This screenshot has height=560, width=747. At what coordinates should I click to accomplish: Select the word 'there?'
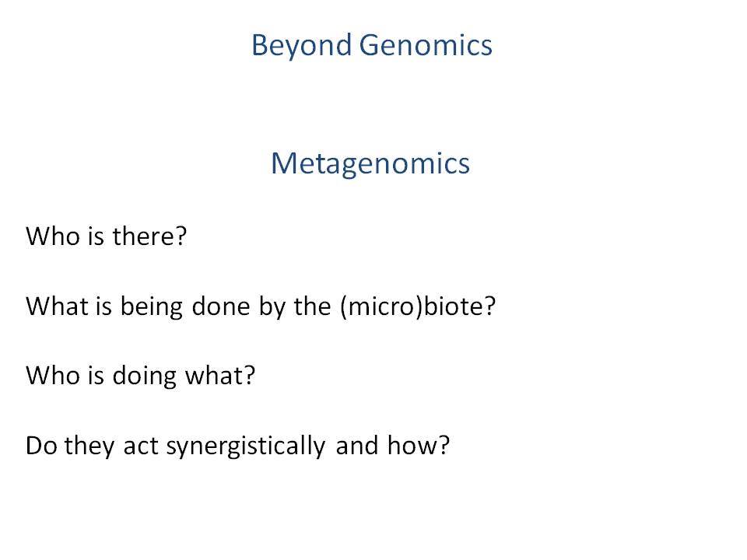149,236
